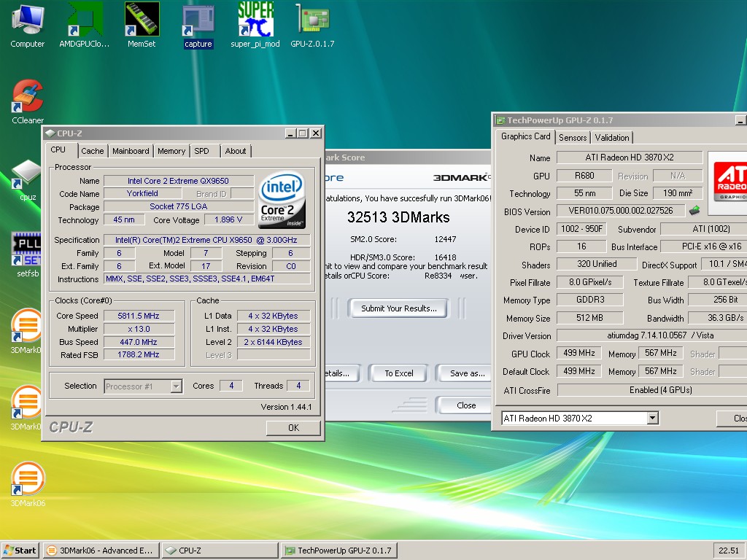Expand the Processor #1 selection dropdown
Viewport: 747px width, 560px height.
click(177, 386)
